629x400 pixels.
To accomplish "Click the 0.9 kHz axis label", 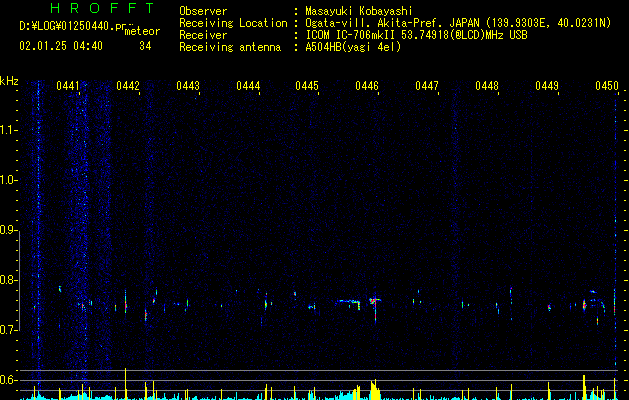I will [x=9, y=230].
